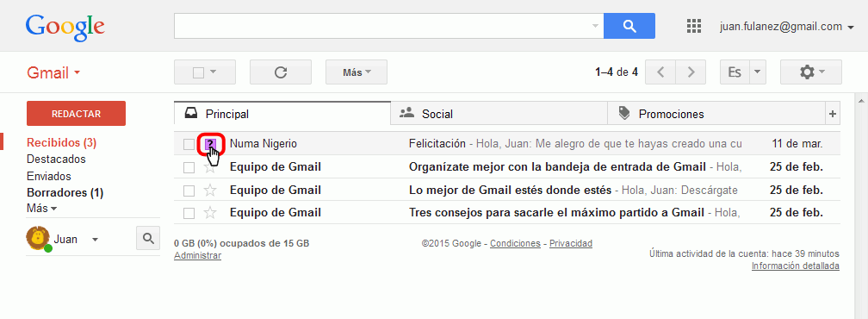Click the chat search magnifier icon
868x319 pixels.
point(148,238)
